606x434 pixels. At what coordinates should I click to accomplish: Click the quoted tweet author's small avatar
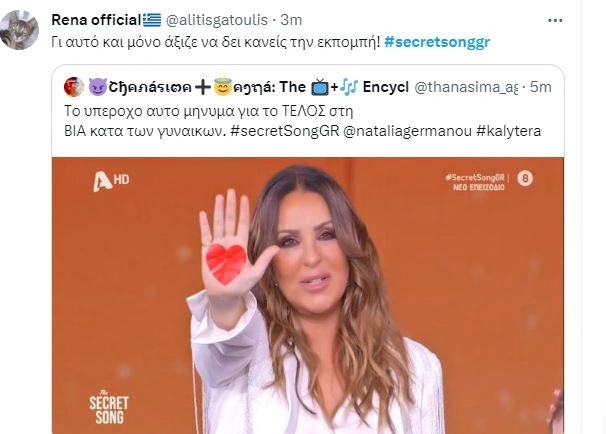pyautogui.click(x=73, y=87)
